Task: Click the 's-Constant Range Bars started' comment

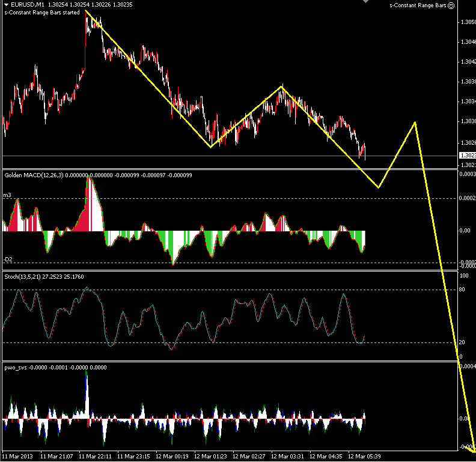Action: 42,13
